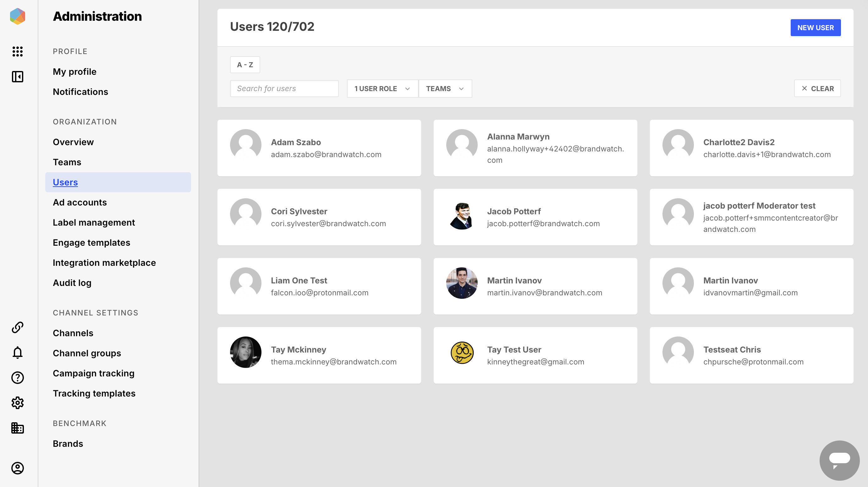This screenshot has height=487, width=868.
Task: Click Liam One Test's default avatar
Action: (246, 282)
